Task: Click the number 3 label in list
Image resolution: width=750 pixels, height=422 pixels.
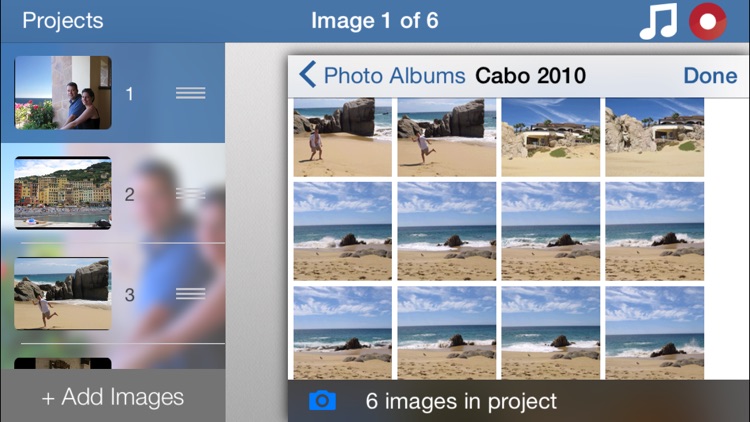Action: click(129, 295)
